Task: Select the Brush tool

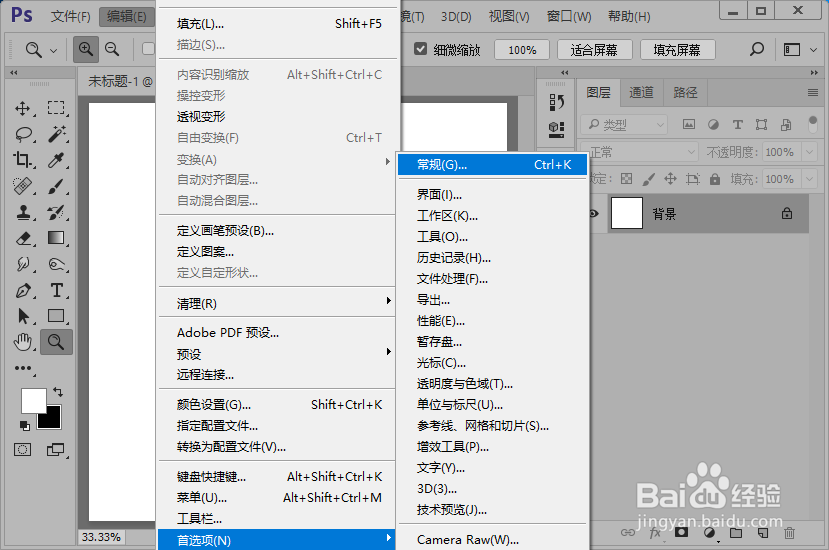Action: (56, 186)
